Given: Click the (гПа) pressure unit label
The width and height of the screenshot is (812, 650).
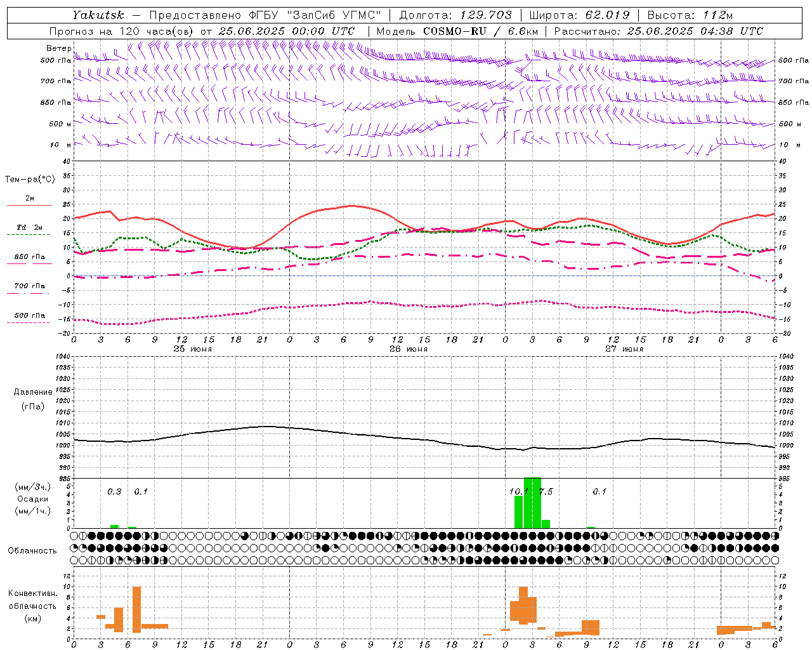Looking at the screenshot, I should pyautogui.click(x=33, y=406).
